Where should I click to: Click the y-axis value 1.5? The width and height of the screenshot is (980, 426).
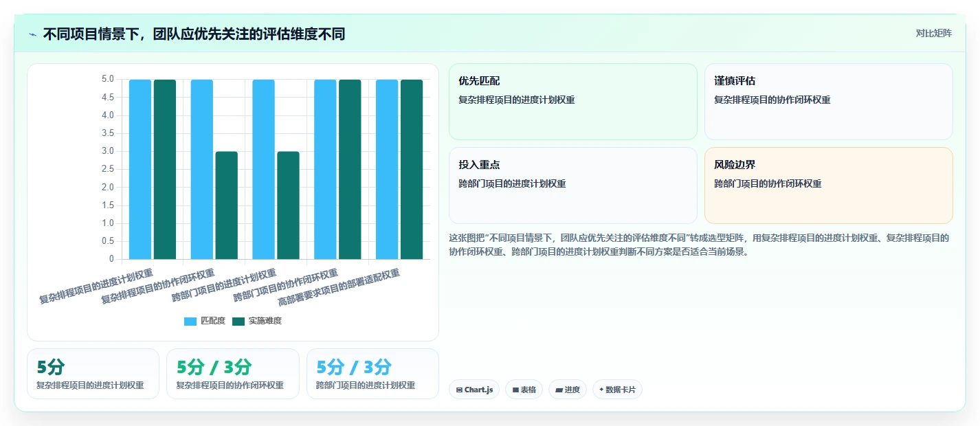coord(107,205)
